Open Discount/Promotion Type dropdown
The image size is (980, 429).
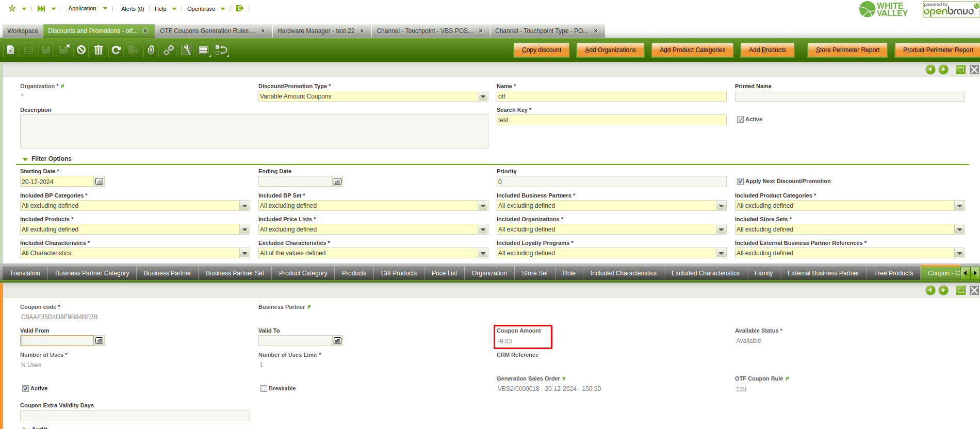(483, 96)
